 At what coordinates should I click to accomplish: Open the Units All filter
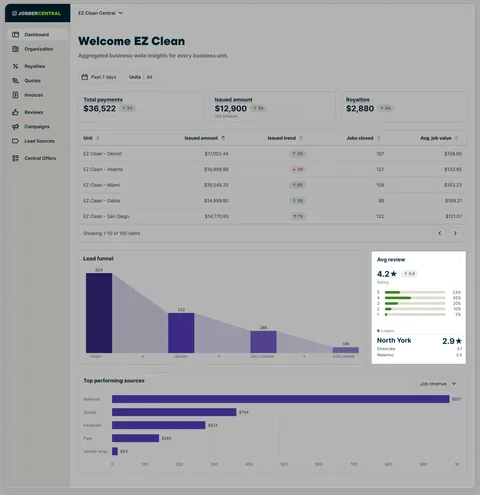pyautogui.click(x=140, y=77)
